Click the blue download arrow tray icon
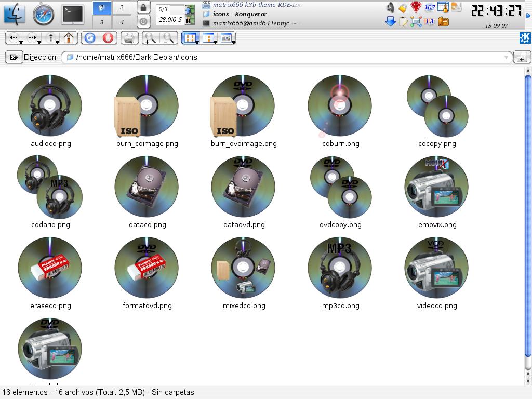532x399 pixels. 391,22
